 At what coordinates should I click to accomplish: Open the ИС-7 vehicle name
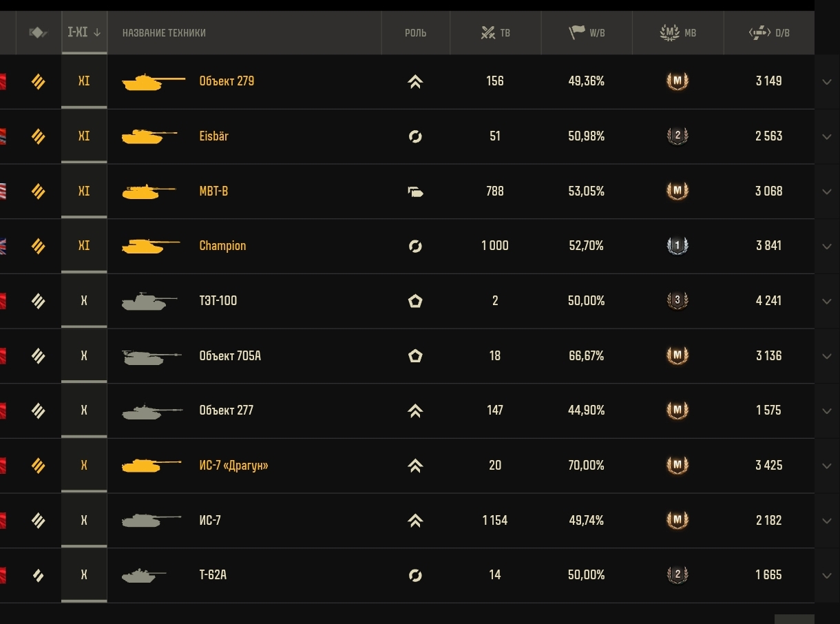pyautogui.click(x=210, y=521)
